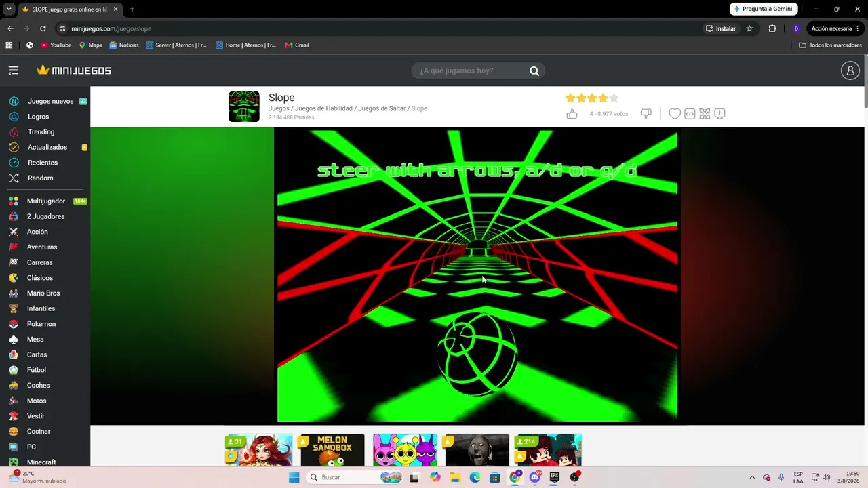Open the Cocinar category
Image resolution: width=868 pixels, height=488 pixels.
39,432
